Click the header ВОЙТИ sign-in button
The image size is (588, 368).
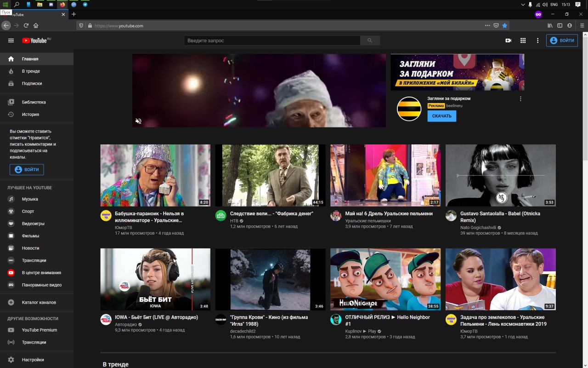click(x=562, y=40)
